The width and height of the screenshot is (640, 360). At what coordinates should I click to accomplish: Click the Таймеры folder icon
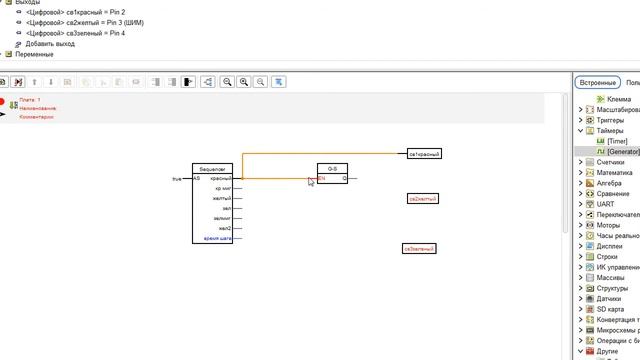590,131
